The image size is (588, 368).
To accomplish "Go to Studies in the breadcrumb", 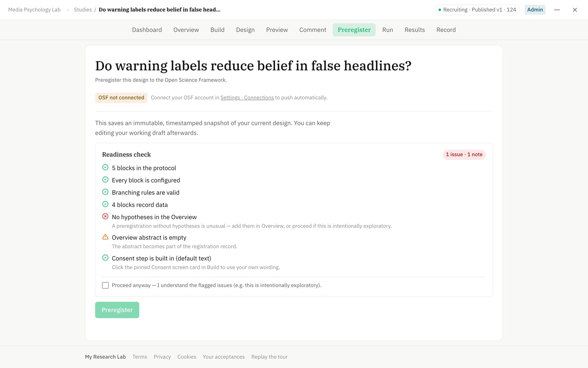I will pos(83,10).
